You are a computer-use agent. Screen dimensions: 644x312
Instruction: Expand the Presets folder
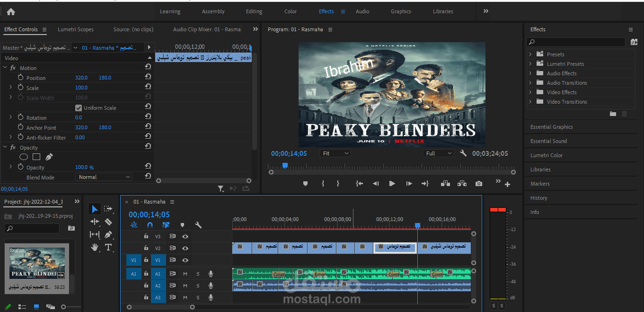pos(530,54)
